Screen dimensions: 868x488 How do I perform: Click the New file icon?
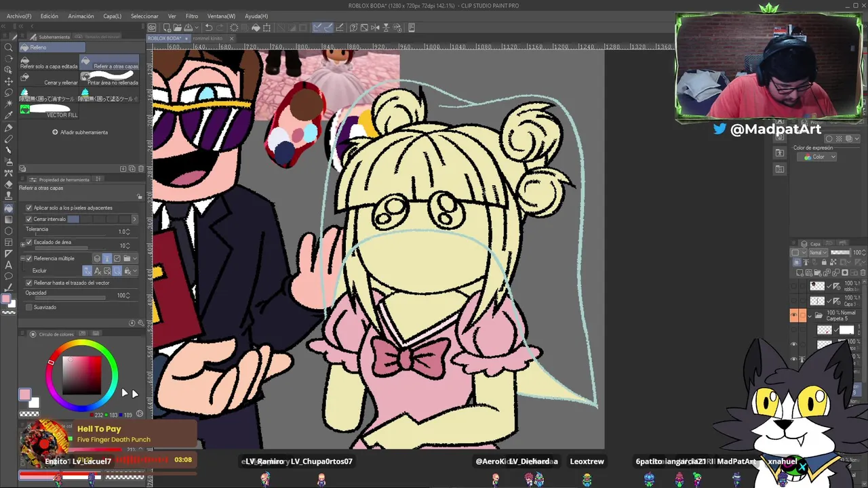(x=167, y=28)
